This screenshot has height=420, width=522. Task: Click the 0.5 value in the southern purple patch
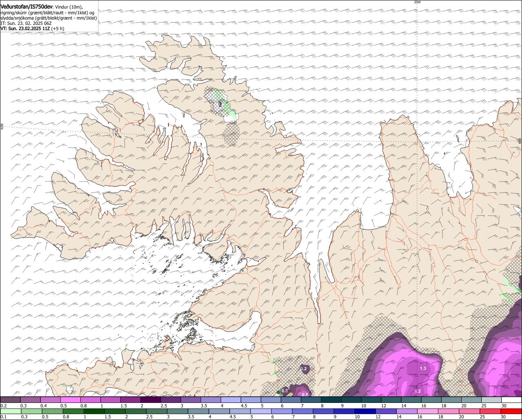pyautogui.click(x=305, y=394)
